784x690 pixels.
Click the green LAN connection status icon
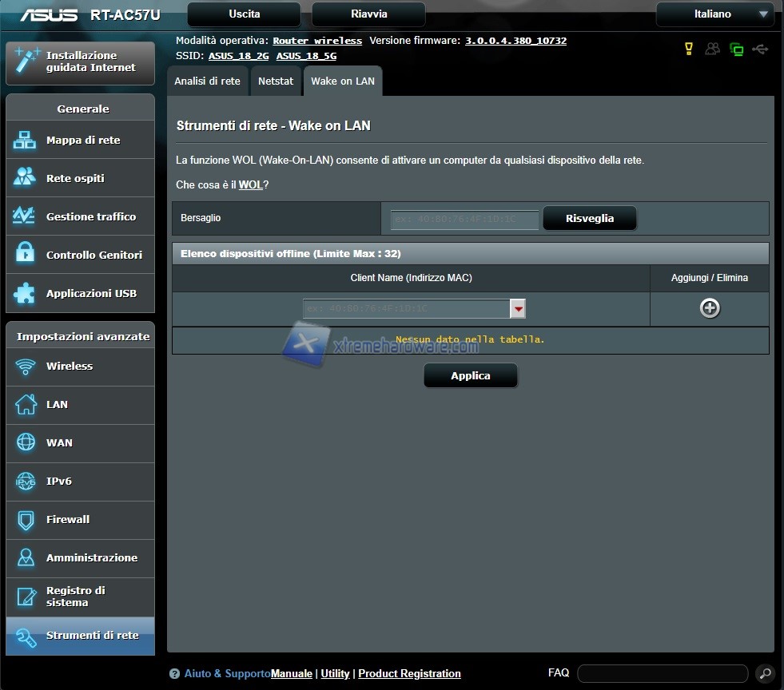(736, 50)
